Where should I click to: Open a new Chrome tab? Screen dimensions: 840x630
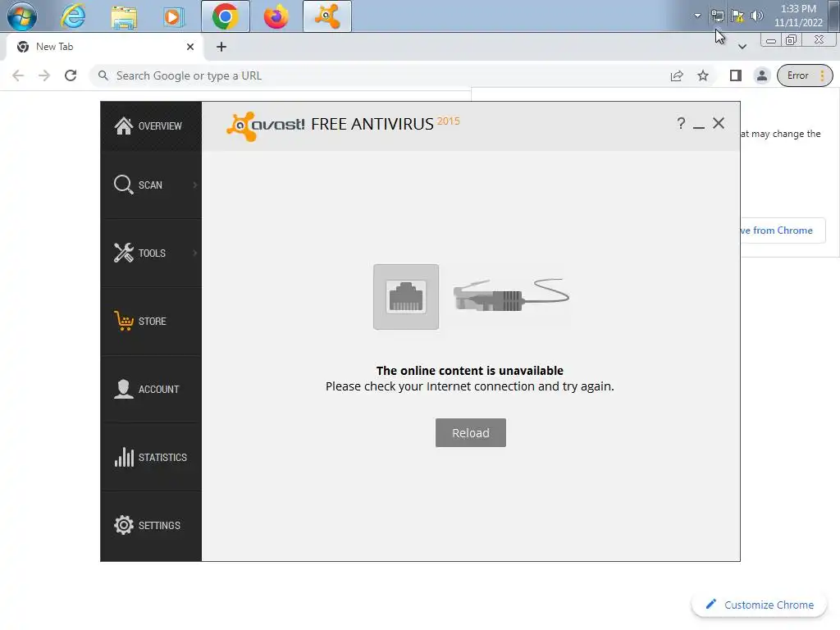click(x=221, y=47)
